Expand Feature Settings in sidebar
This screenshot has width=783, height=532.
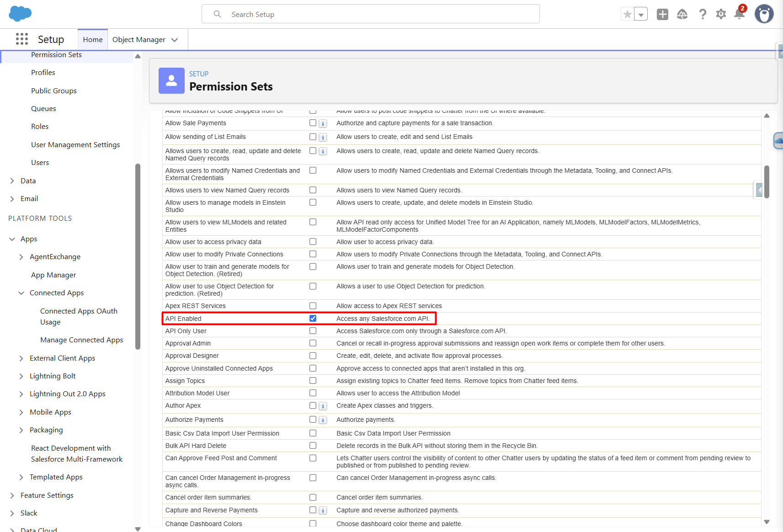[x=12, y=495]
